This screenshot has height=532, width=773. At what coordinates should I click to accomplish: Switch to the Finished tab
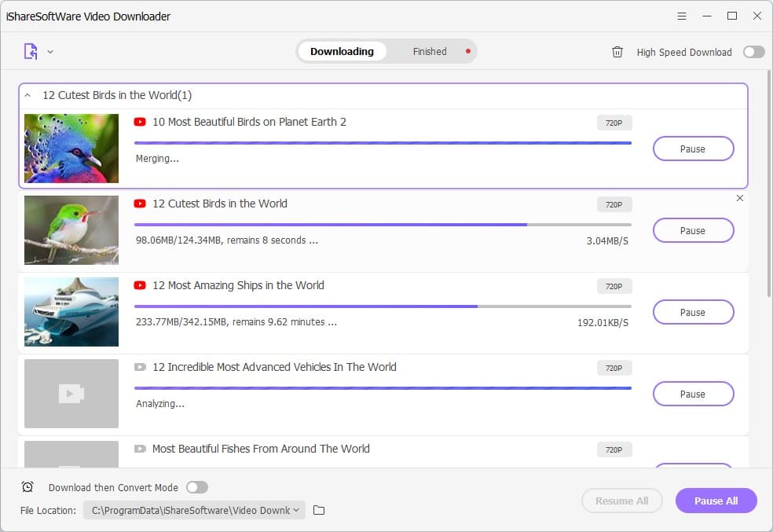coord(429,51)
